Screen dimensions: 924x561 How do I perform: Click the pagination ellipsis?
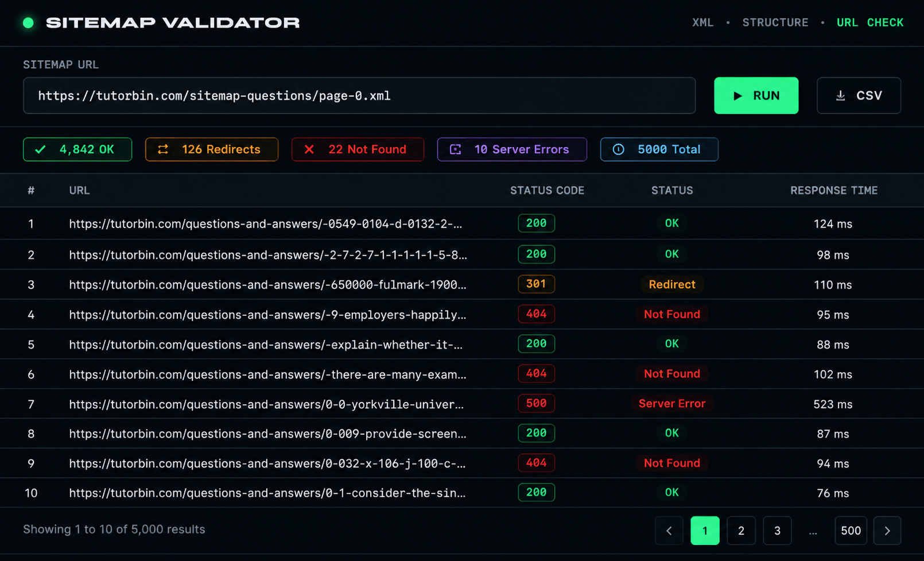tap(813, 532)
